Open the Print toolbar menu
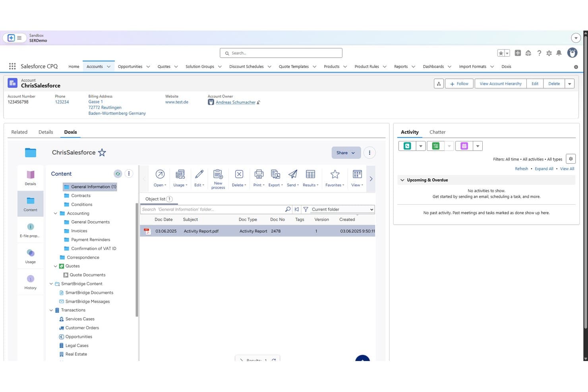The height and width of the screenshot is (392, 588). pyautogui.click(x=259, y=178)
